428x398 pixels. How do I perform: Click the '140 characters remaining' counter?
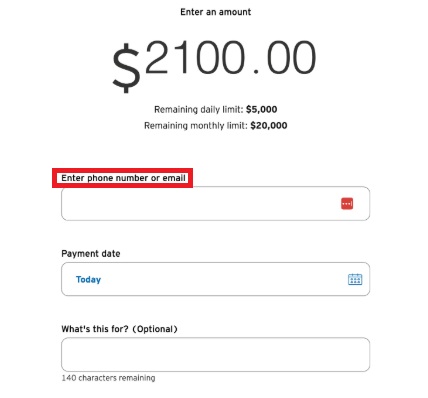[x=108, y=378]
